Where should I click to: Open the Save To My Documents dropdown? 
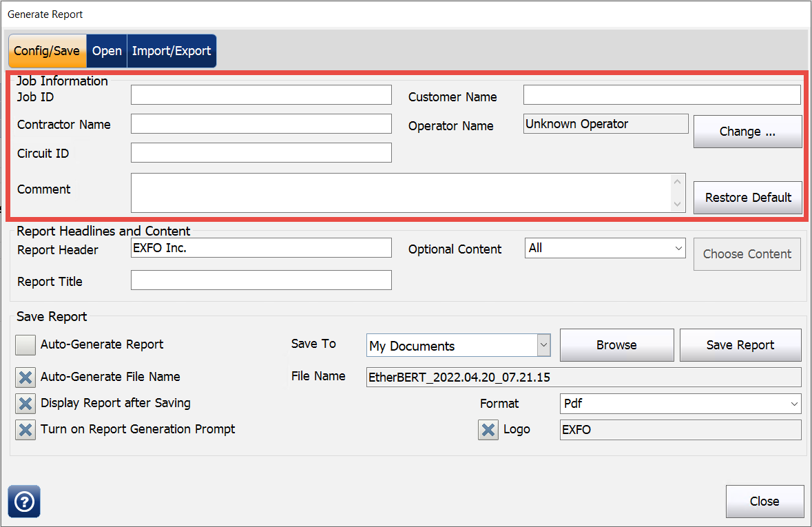458,345
